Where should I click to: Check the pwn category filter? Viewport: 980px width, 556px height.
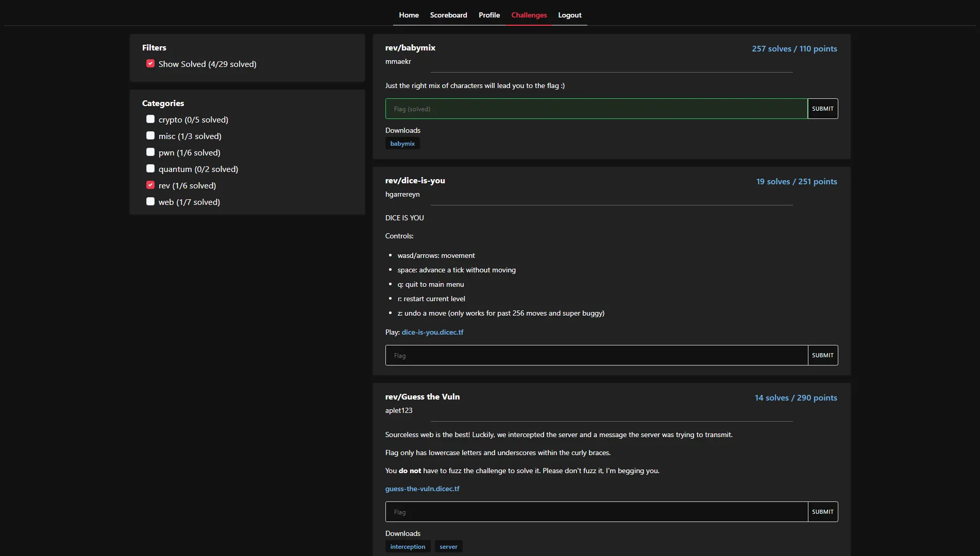pyautogui.click(x=150, y=152)
